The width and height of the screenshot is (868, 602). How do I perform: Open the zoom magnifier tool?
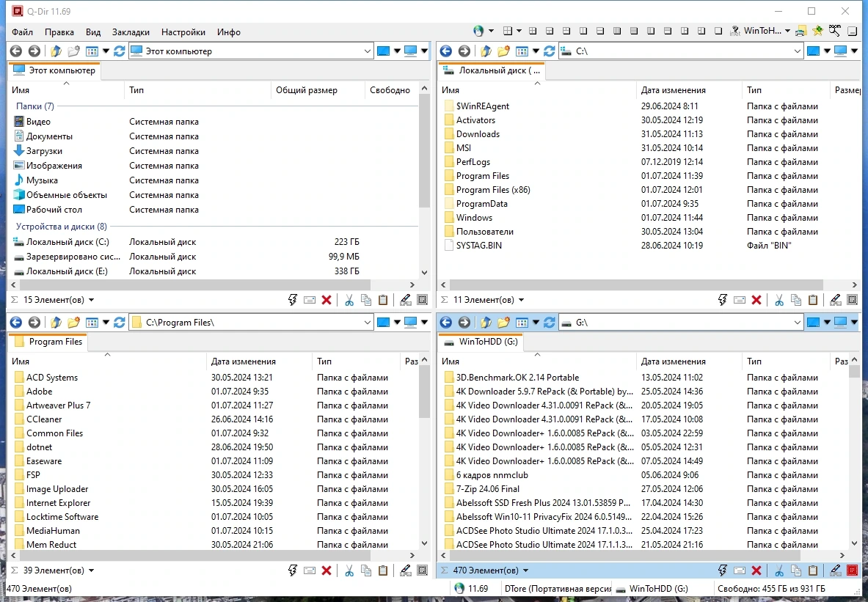(x=834, y=32)
